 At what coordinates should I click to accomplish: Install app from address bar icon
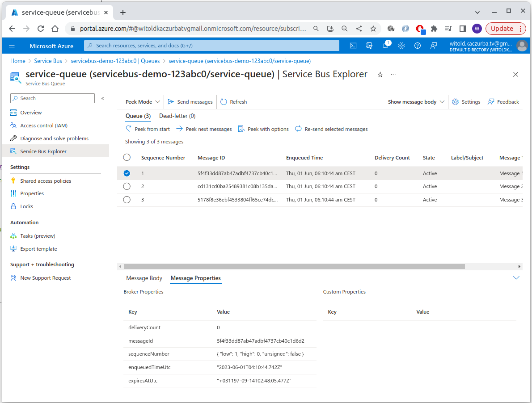point(330,29)
